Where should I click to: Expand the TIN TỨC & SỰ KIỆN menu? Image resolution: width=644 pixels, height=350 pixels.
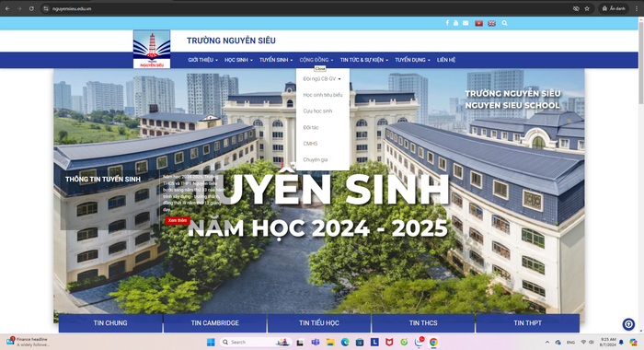click(x=364, y=60)
